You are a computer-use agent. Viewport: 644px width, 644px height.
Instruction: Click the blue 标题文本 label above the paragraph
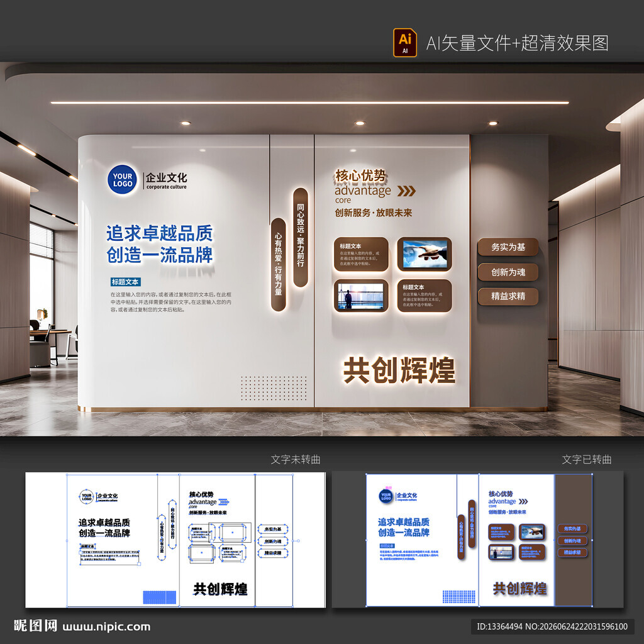[x=125, y=282]
